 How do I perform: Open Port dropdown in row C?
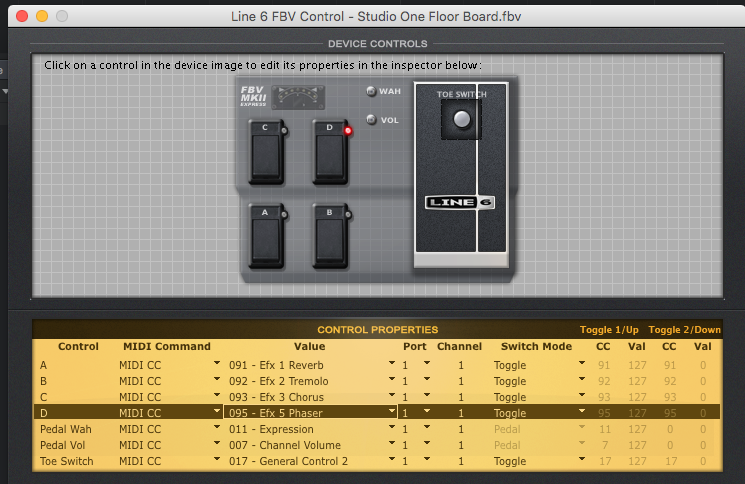click(x=427, y=395)
